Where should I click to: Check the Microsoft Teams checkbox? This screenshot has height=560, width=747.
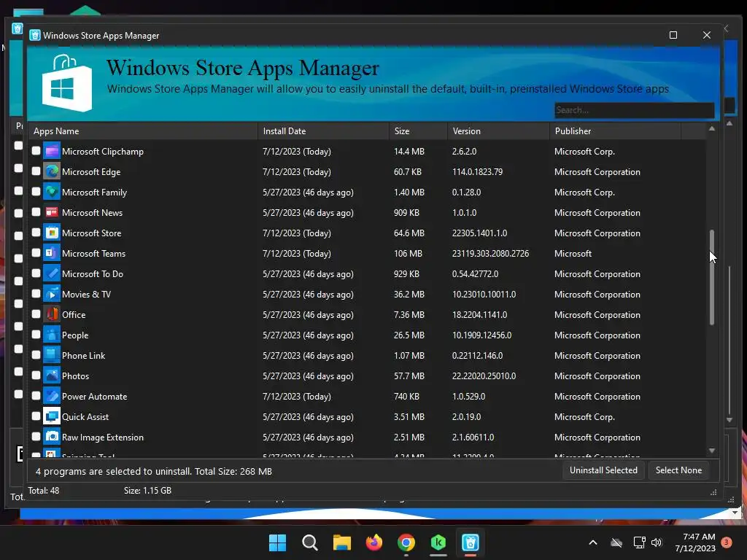(x=36, y=253)
